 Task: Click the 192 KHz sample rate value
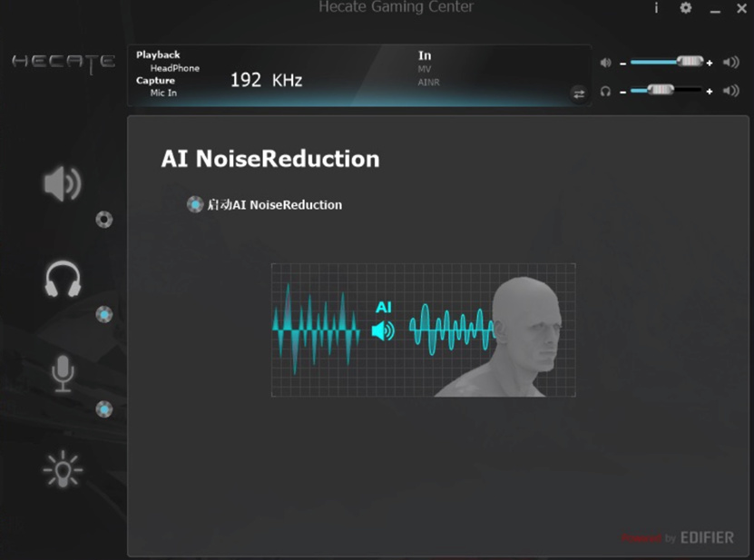tap(267, 80)
